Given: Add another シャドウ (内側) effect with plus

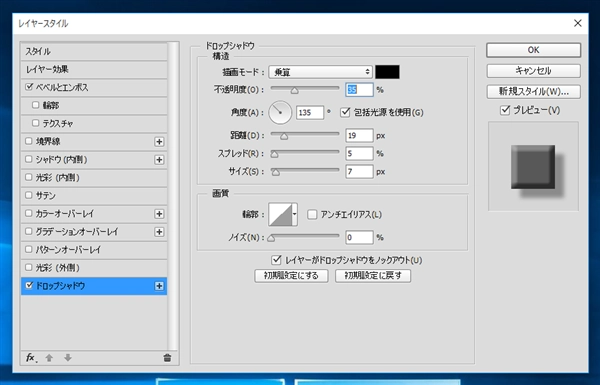Looking at the screenshot, I should pos(159,160).
